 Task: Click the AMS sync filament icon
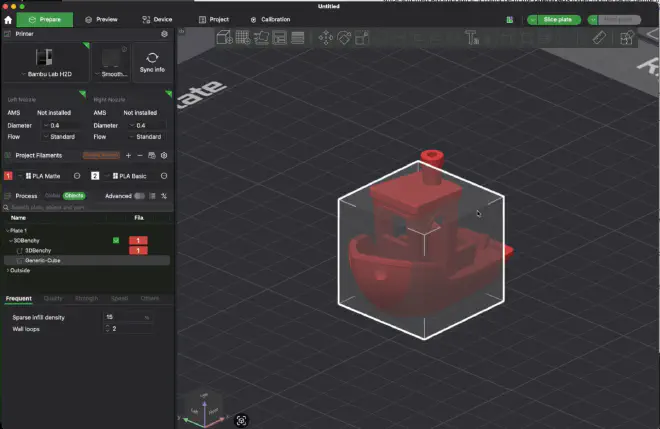[152, 155]
